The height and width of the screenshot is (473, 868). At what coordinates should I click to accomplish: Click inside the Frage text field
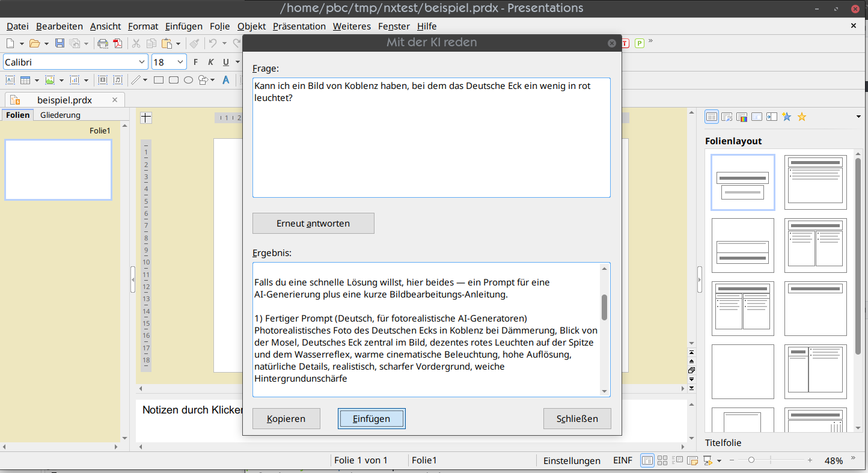click(x=432, y=137)
